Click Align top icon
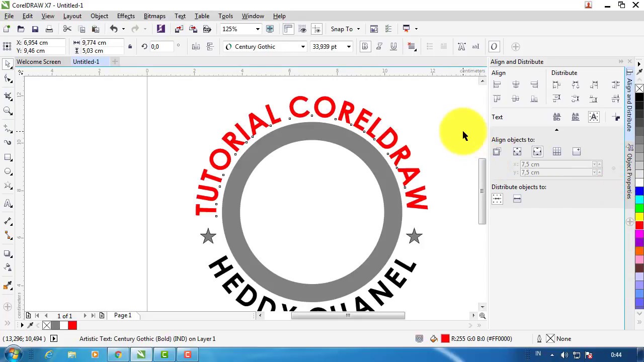The height and width of the screenshot is (362, 644). [x=497, y=99]
